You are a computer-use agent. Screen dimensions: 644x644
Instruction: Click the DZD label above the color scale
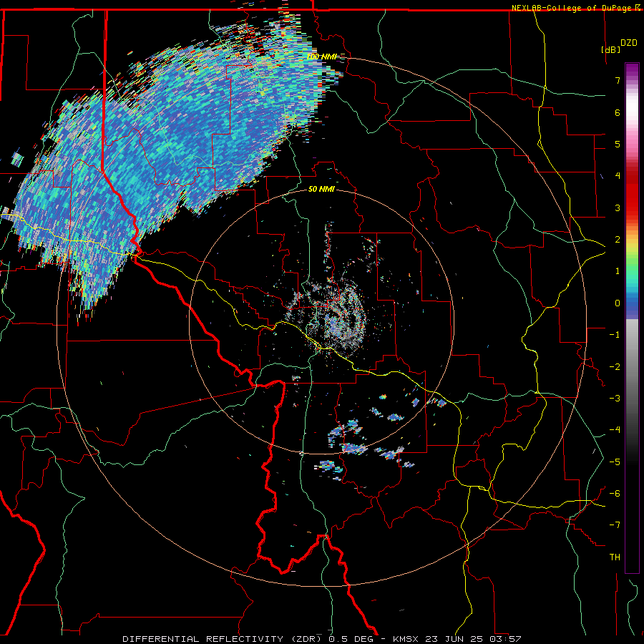tap(629, 43)
